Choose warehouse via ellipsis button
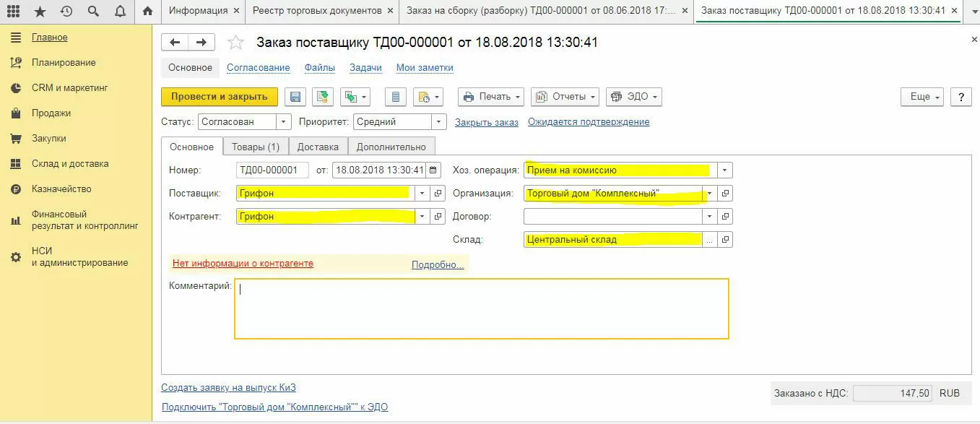This screenshot has width=980, height=424. point(711,240)
